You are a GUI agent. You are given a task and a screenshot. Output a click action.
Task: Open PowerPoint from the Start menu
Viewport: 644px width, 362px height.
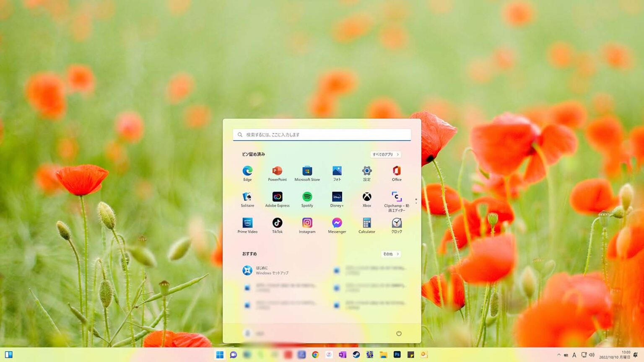tap(277, 172)
